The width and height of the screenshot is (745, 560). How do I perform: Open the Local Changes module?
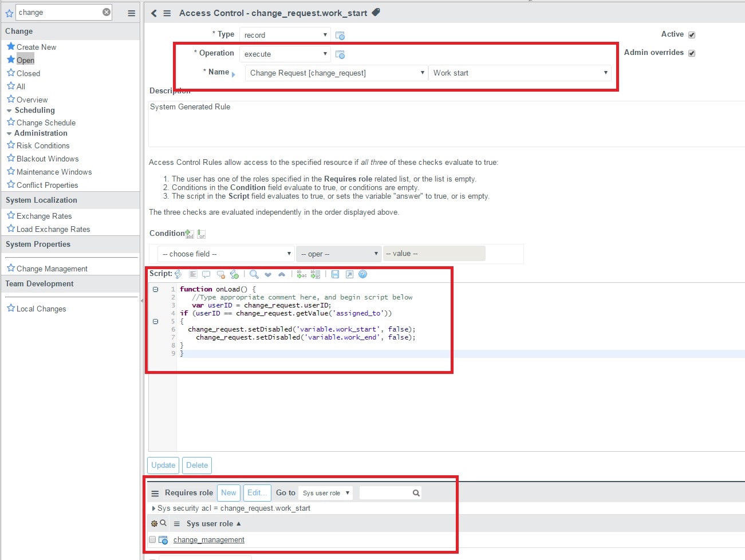click(41, 309)
